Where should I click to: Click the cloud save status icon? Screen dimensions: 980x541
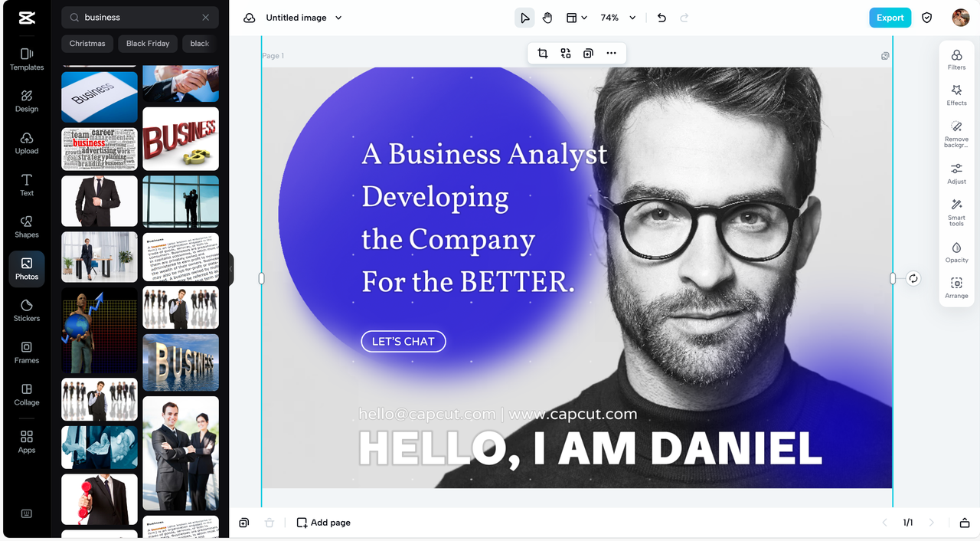coord(250,18)
